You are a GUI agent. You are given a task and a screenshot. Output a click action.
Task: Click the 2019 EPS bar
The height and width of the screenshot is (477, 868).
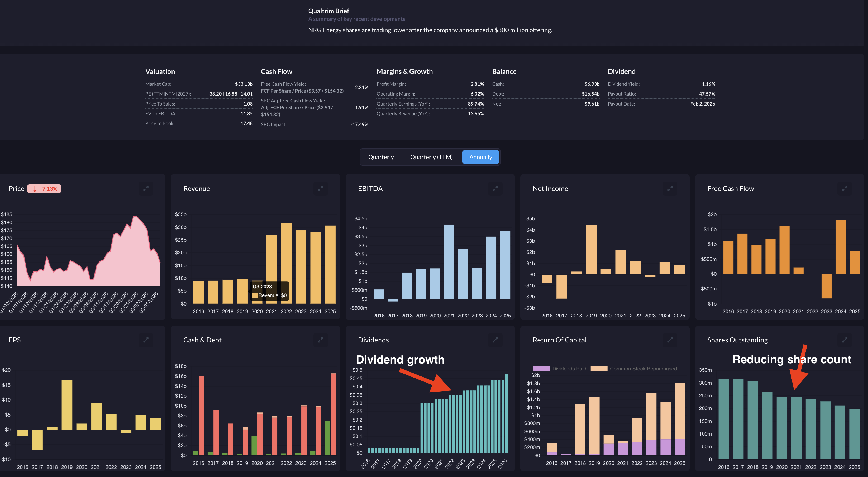click(67, 404)
